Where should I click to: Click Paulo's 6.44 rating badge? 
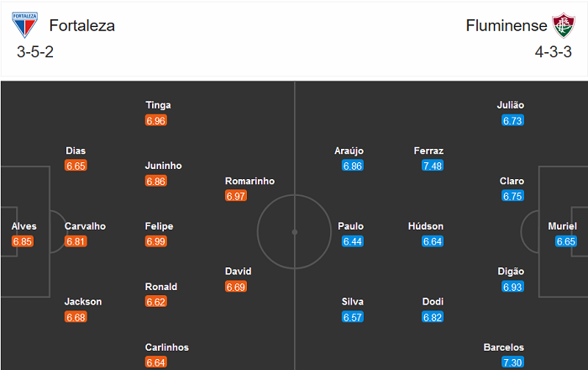(x=353, y=241)
